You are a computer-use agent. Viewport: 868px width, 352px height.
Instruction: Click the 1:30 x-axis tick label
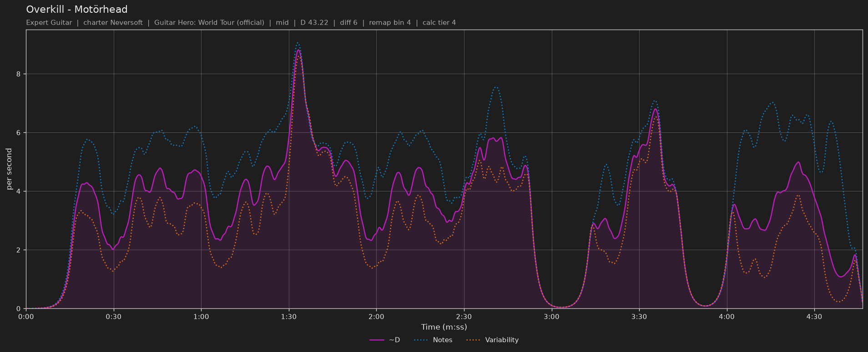(289, 317)
